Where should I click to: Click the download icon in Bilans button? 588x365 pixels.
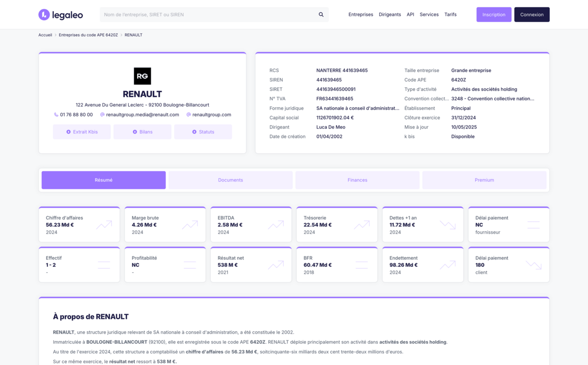point(135,132)
